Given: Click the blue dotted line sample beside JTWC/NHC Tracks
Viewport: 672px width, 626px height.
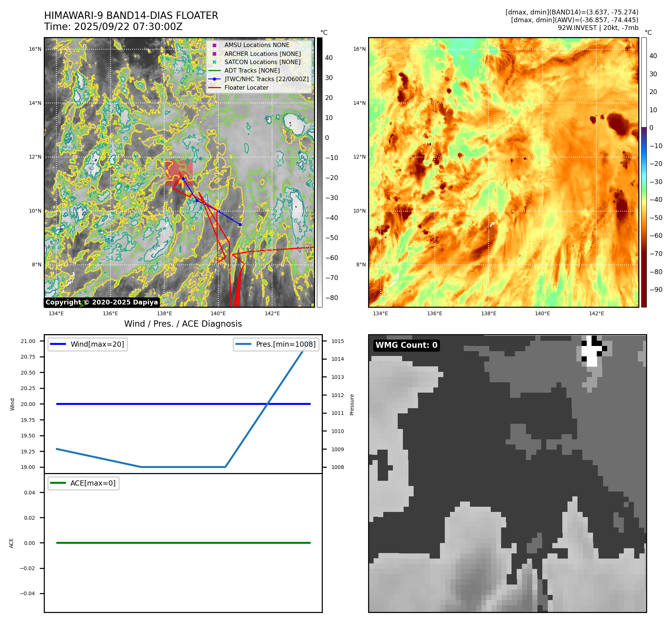Looking at the screenshot, I should coord(214,79).
